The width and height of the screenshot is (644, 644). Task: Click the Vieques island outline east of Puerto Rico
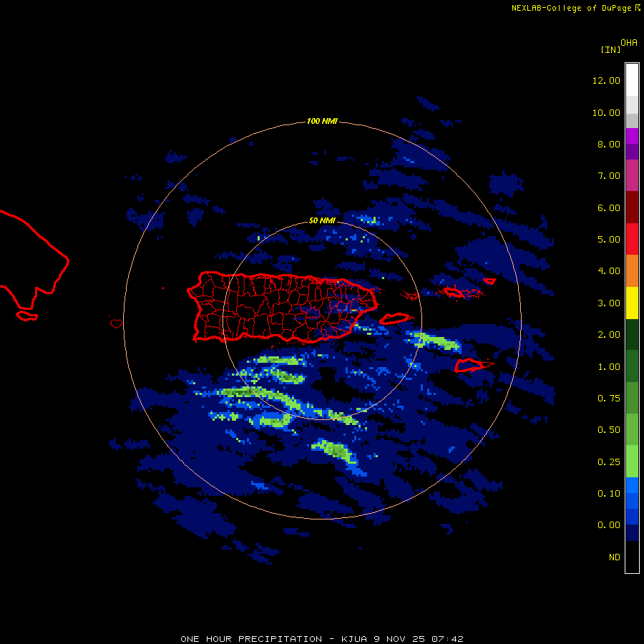coord(394,318)
